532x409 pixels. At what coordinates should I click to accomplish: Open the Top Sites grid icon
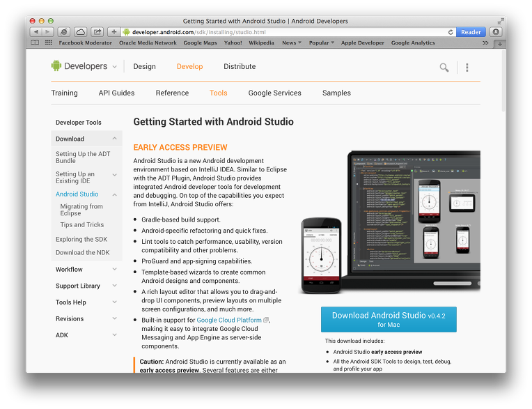point(49,43)
